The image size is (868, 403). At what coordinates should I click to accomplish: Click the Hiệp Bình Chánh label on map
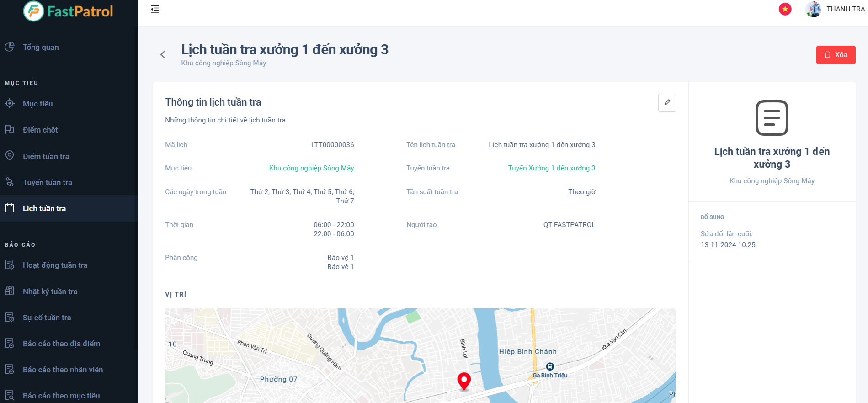pos(528,352)
